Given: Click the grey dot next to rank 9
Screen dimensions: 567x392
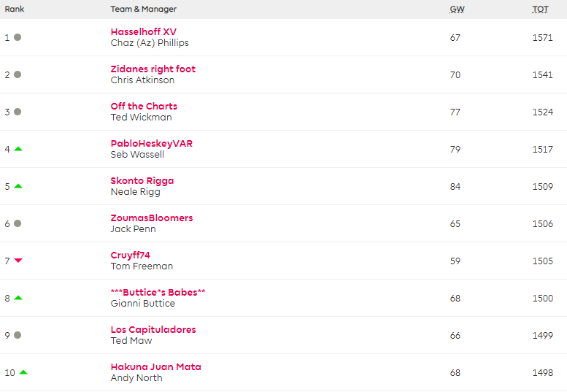Looking at the screenshot, I should click(x=18, y=335).
